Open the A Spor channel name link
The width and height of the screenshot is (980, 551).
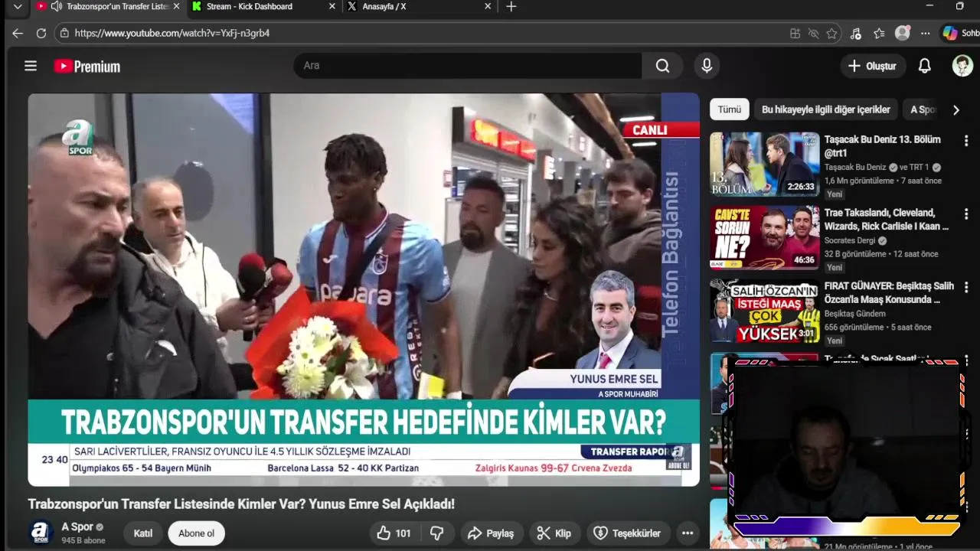click(x=77, y=527)
